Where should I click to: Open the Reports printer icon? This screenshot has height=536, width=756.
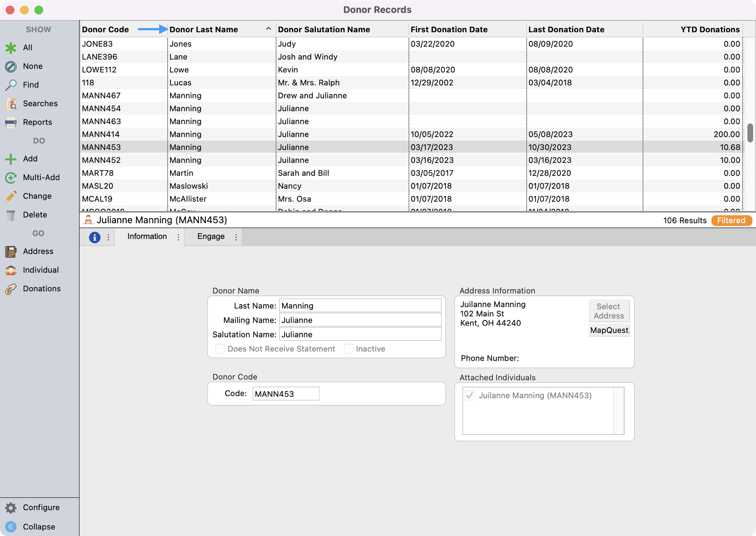click(x=11, y=122)
